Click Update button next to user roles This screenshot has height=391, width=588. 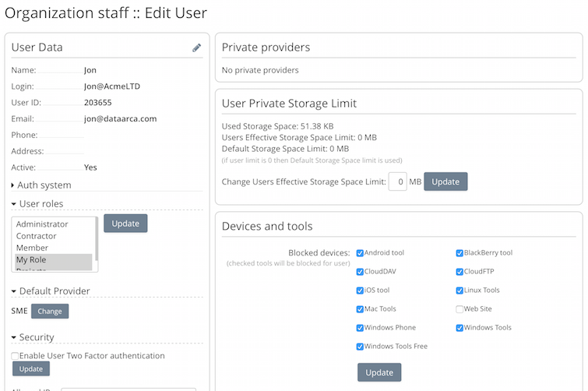coord(125,224)
